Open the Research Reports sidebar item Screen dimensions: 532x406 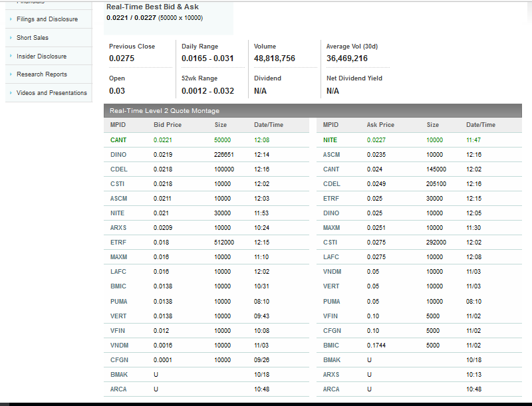(x=41, y=74)
